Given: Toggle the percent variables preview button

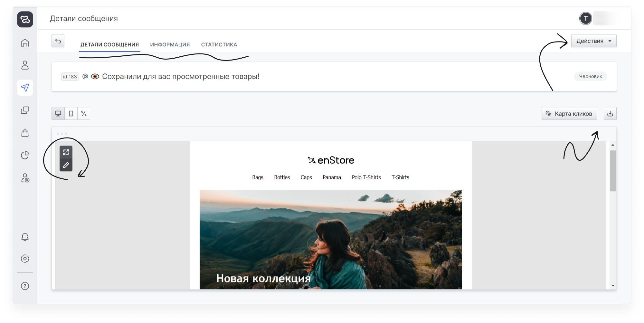Looking at the screenshot, I should (x=84, y=113).
